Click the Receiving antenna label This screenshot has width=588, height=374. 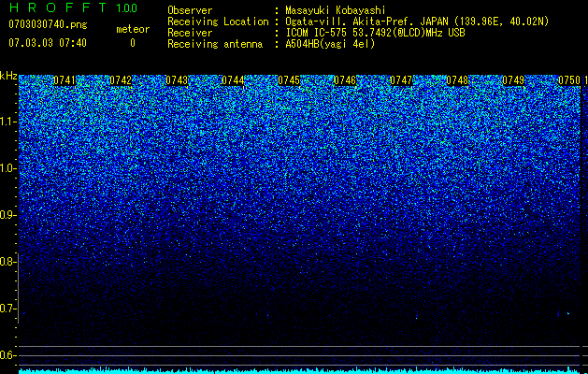point(215,44)
